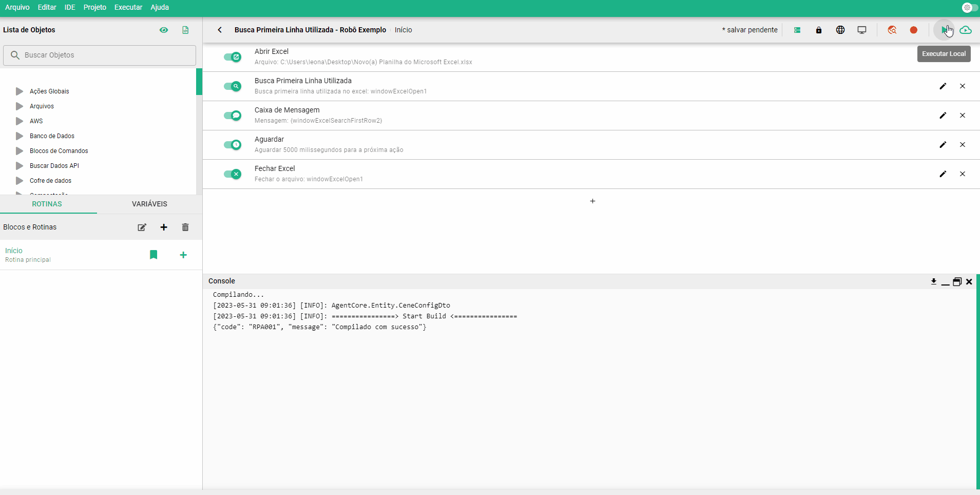Toggle off the Caixa de Mensagem step

(x=233, y=116)
